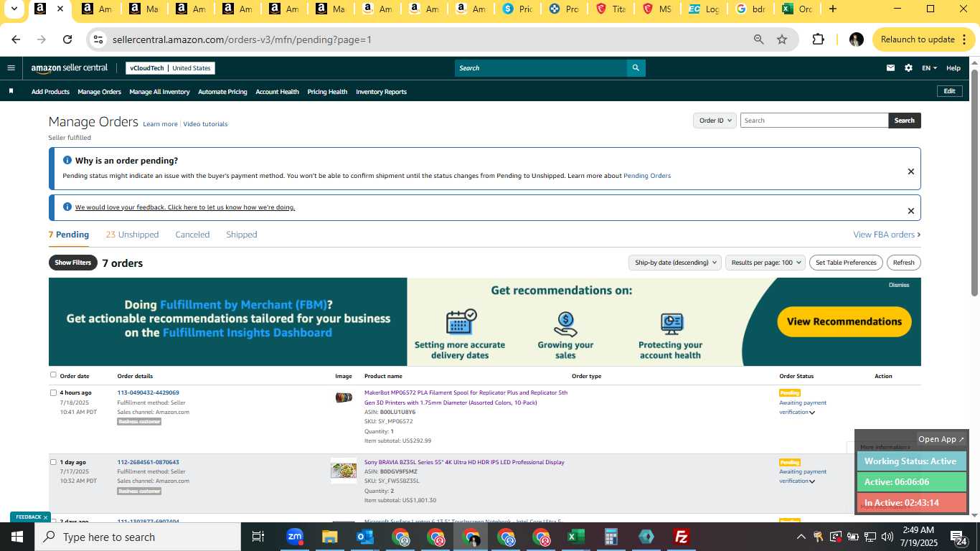This screenshot has height=551, width=980.
Task: Show hidden system tray icons
Action: [x=801, y=537]
